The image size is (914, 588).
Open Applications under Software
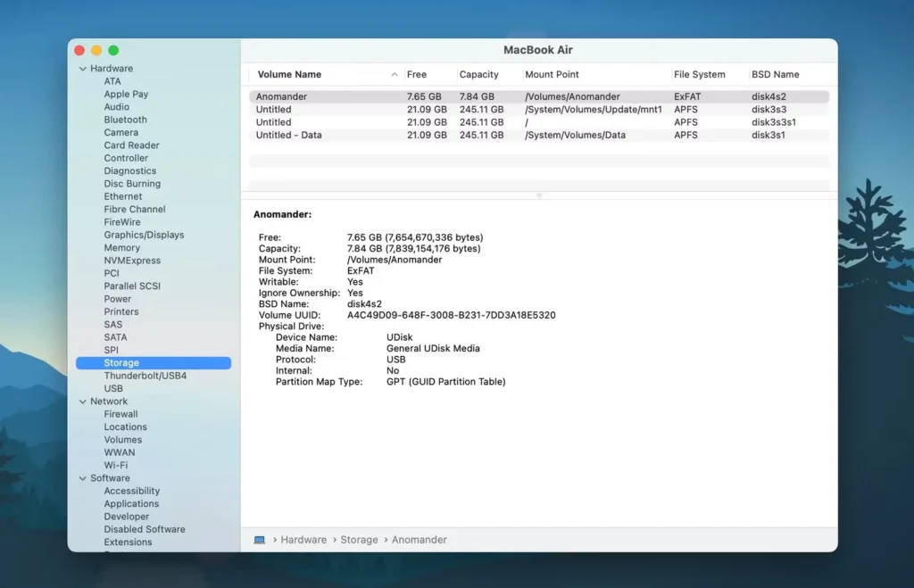(x=131, y=505)
